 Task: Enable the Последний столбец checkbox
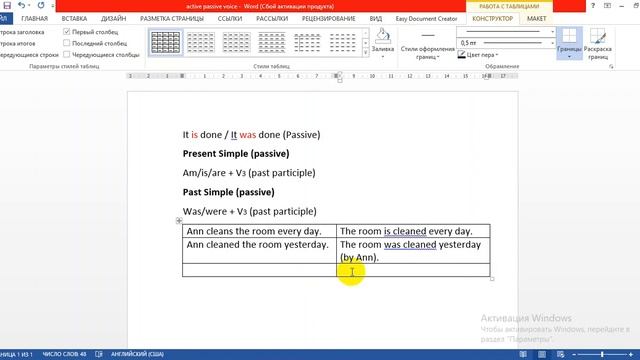coord(67,43)
